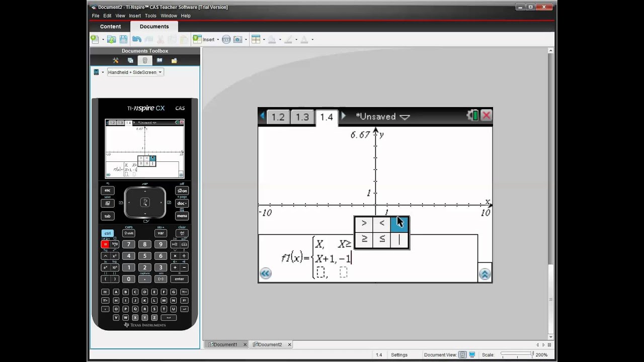Collapse the entry line with double-left chevron
The image size is (644, 362).
click(266, 274)
